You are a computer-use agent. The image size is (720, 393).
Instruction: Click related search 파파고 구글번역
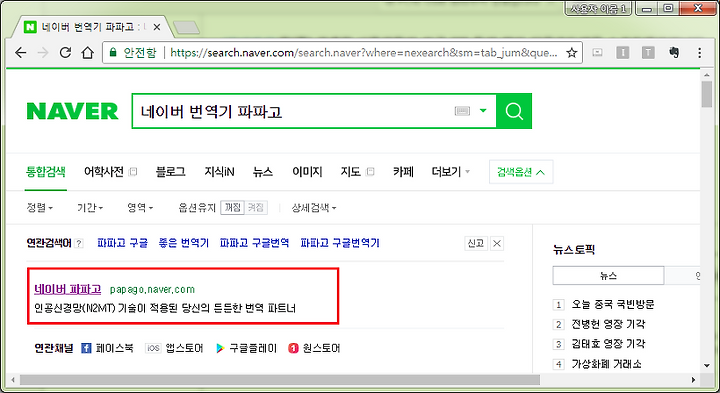[x=254, y=243]
